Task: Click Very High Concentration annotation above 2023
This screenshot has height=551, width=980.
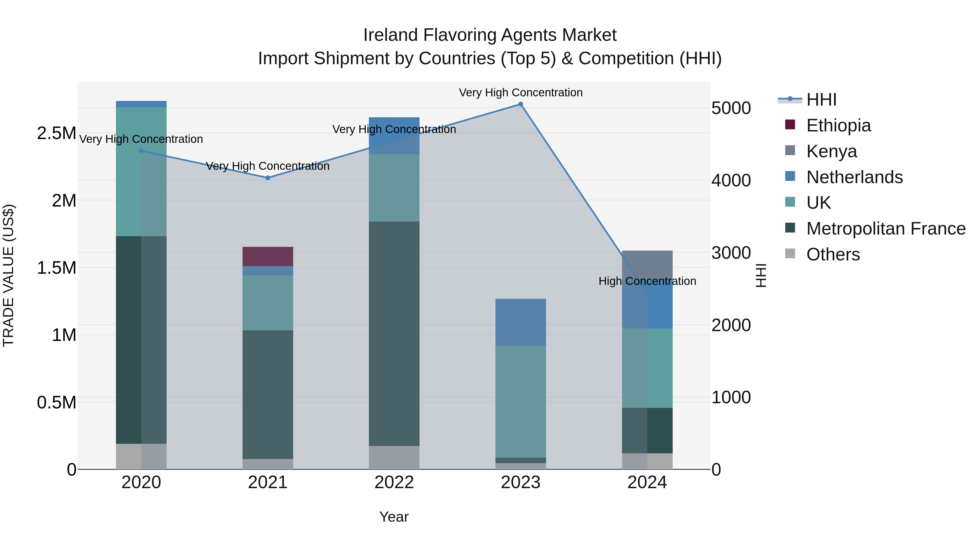Action: click(521, 93)
